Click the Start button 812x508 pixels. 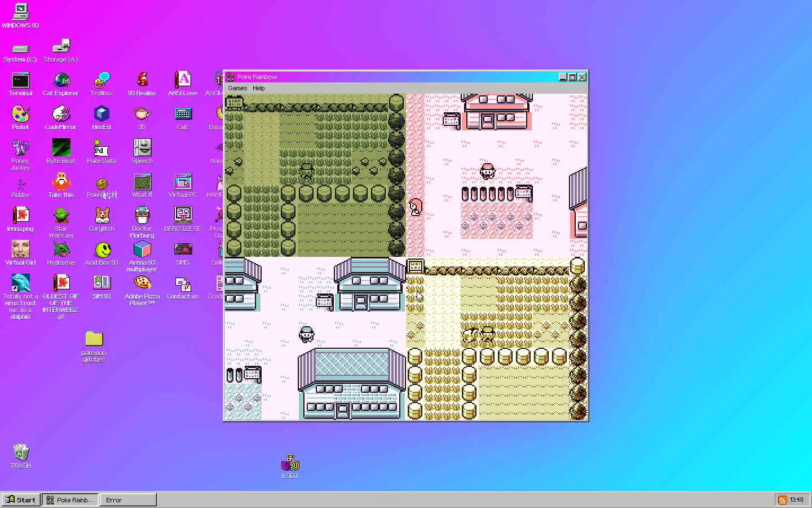coord(21,500)
